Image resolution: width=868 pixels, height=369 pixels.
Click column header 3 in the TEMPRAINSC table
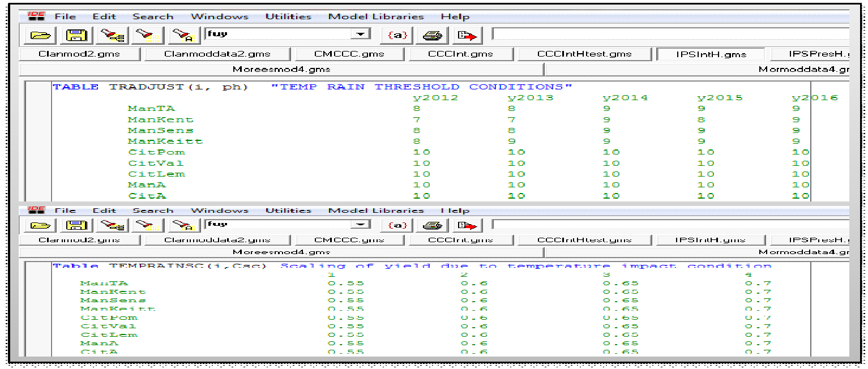tap(606, 275)
